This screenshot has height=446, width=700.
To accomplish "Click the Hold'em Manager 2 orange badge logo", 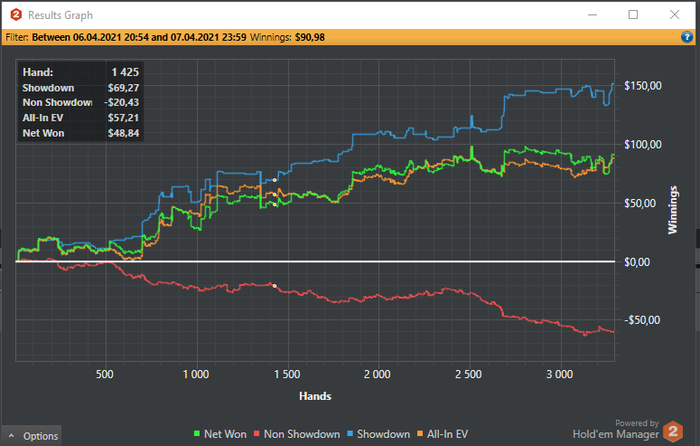I will (x=673, y=431).
